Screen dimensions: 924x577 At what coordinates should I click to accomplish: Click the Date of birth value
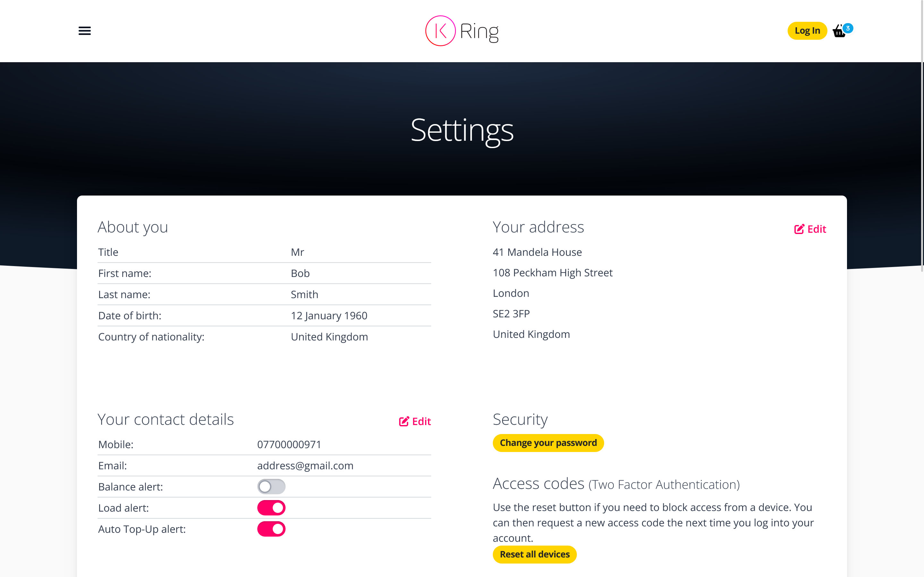[329, 316]
